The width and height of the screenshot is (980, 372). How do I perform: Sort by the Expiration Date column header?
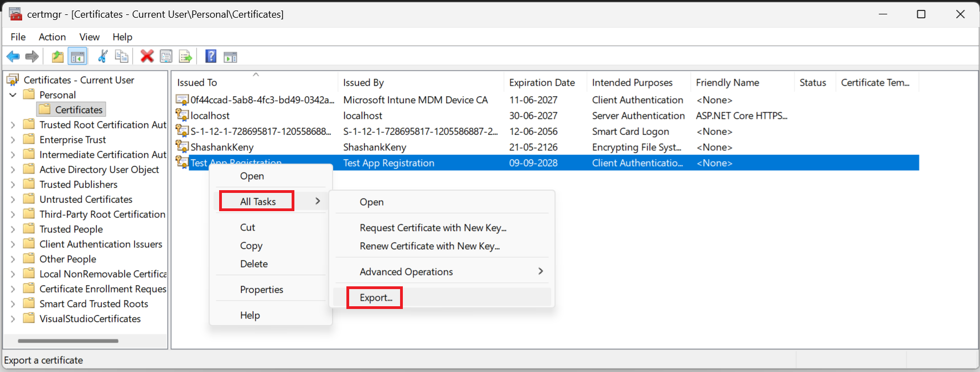[x=545, y=82]
